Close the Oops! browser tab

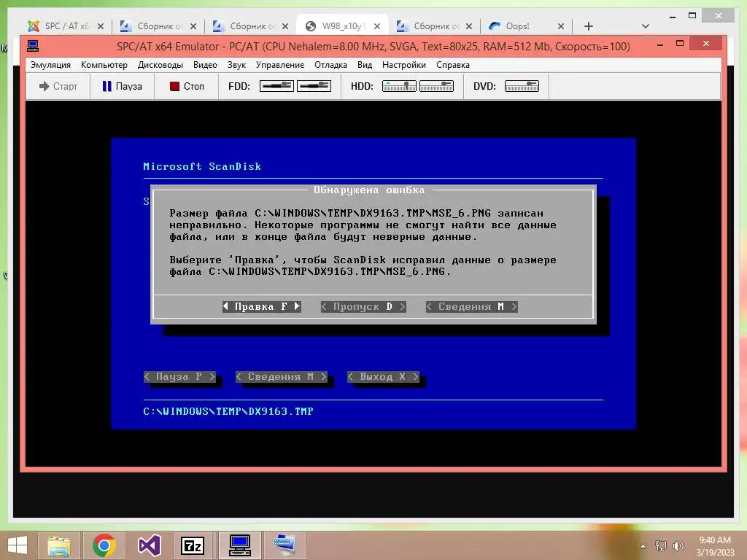[561, 26]
